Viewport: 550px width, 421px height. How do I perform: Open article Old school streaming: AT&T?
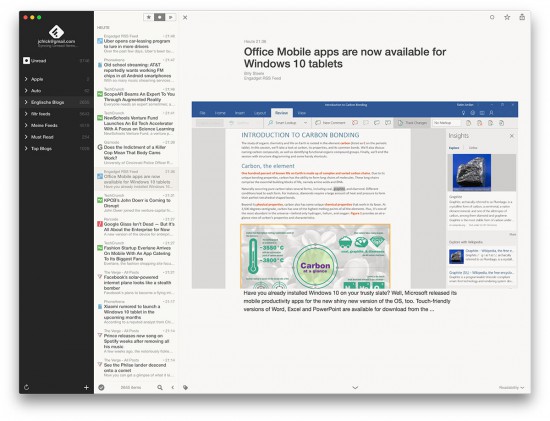[137, 71]
